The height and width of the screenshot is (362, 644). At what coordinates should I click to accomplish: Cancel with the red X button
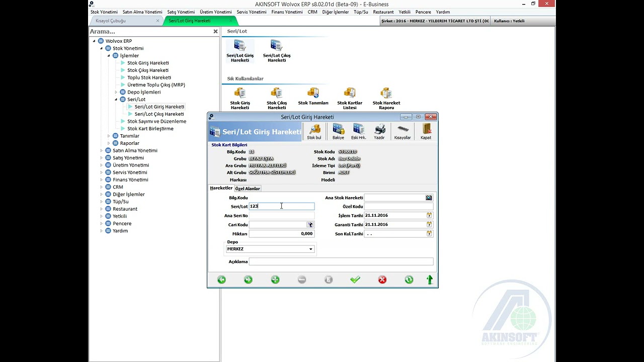pyautogui.click(x=382, y=280)
